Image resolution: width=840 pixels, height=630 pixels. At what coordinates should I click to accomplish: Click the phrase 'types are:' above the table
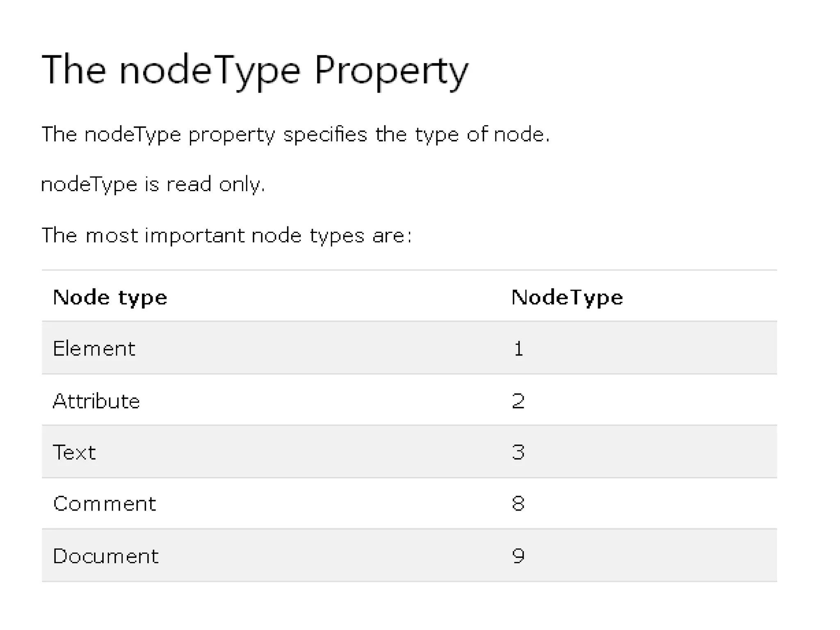[x=361, y=235]
